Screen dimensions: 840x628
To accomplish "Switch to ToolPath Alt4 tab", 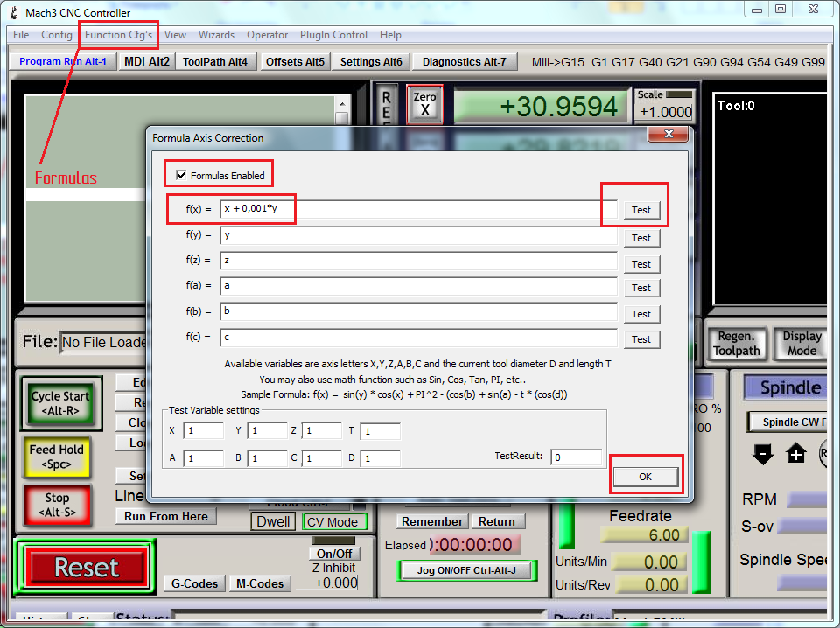I will click(215, 61).
